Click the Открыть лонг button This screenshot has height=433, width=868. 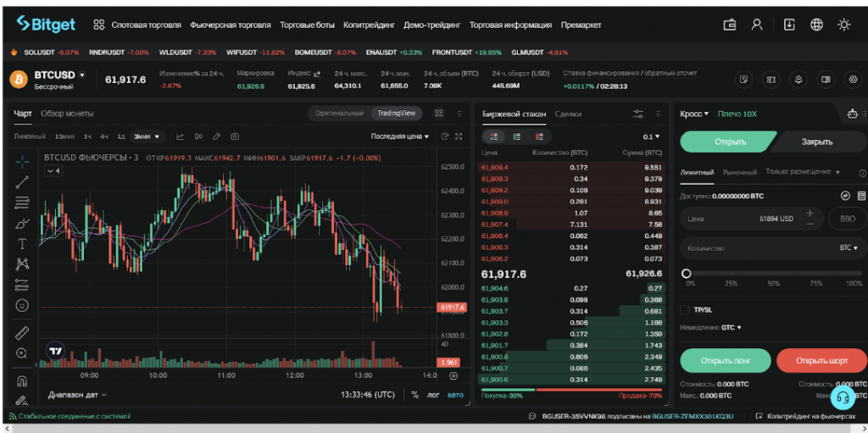(726, 360)
